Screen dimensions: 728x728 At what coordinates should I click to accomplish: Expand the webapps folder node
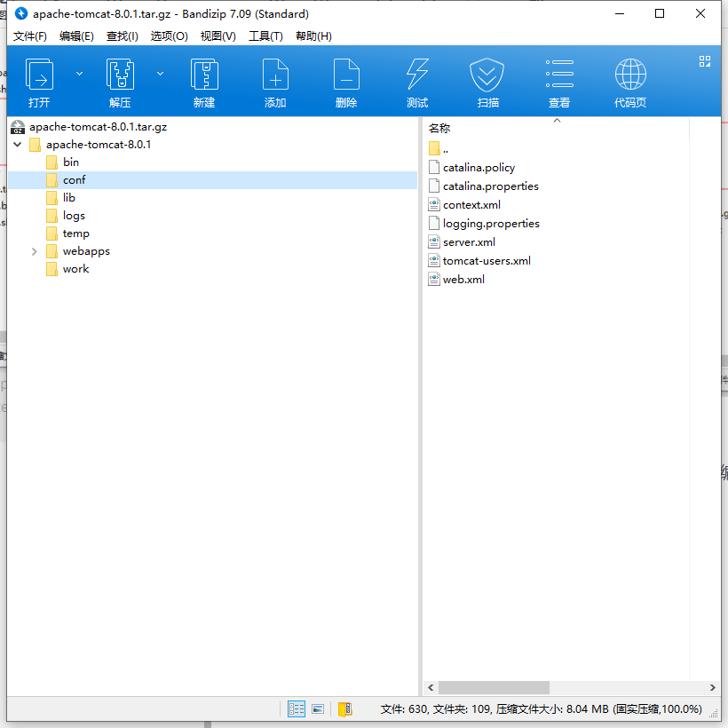(35, 251)
